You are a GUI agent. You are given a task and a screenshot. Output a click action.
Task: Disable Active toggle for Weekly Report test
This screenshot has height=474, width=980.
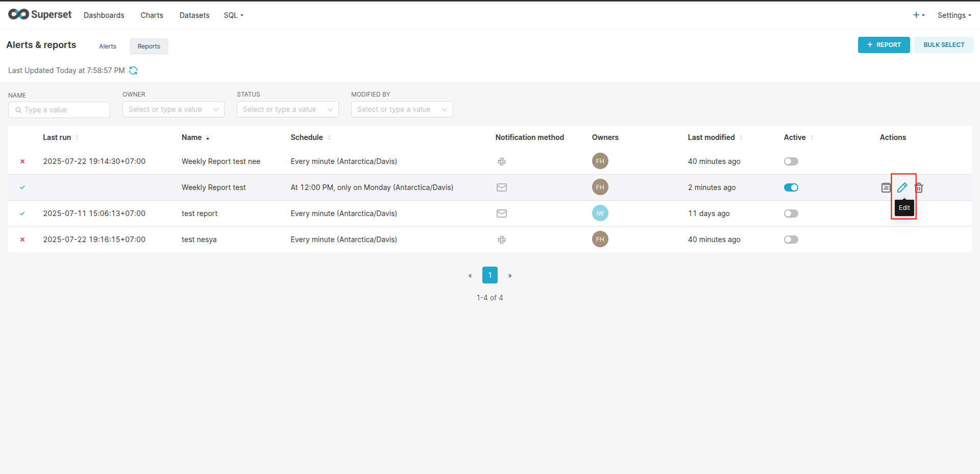791,187
